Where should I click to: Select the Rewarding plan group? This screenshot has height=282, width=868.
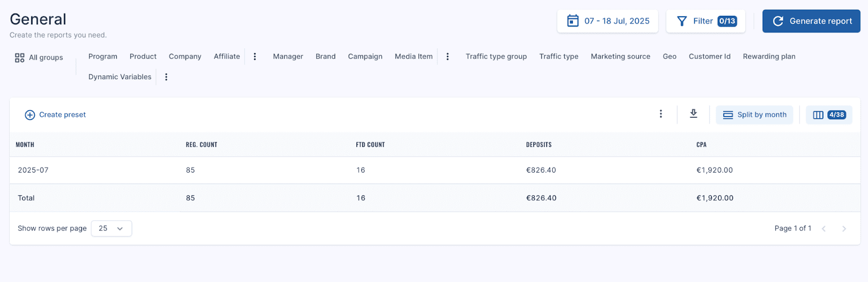[769, 56]
